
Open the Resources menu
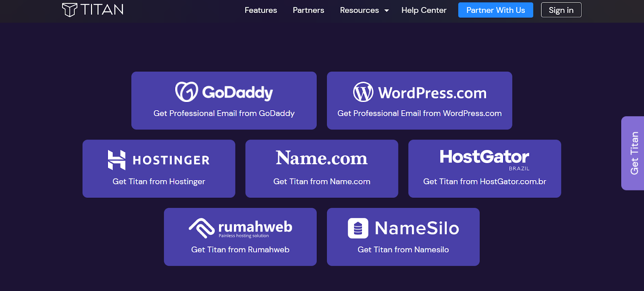[x=359, y=10]
